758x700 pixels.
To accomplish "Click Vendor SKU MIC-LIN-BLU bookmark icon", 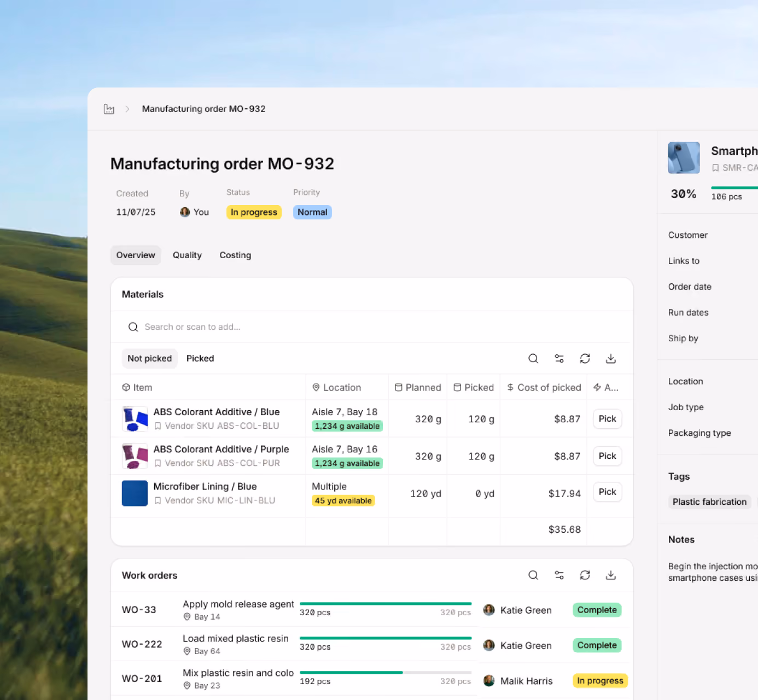I will [158, 500].
